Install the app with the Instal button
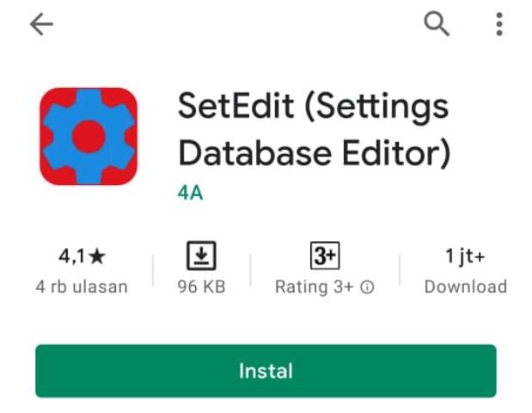 click(x=266, y=371)
